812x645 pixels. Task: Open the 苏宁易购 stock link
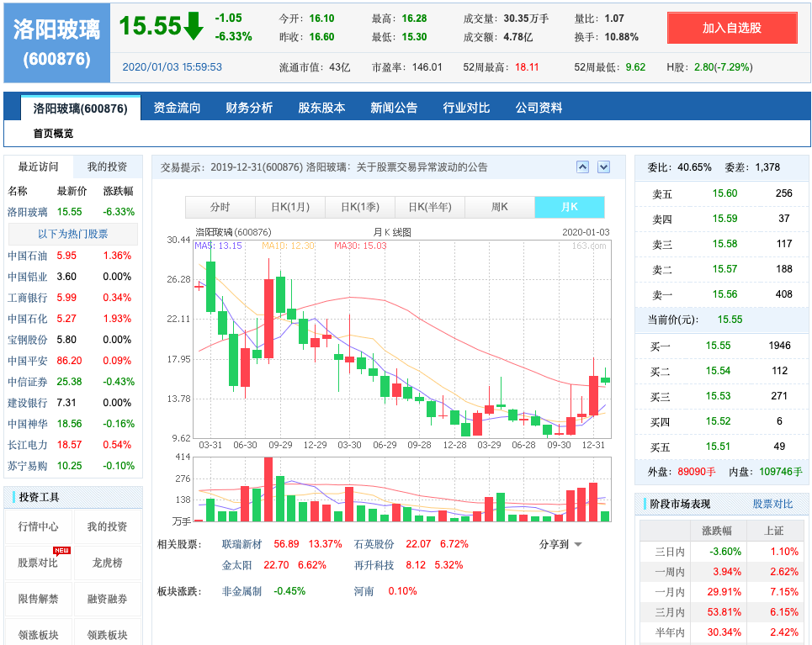click(x=28, y=466)
